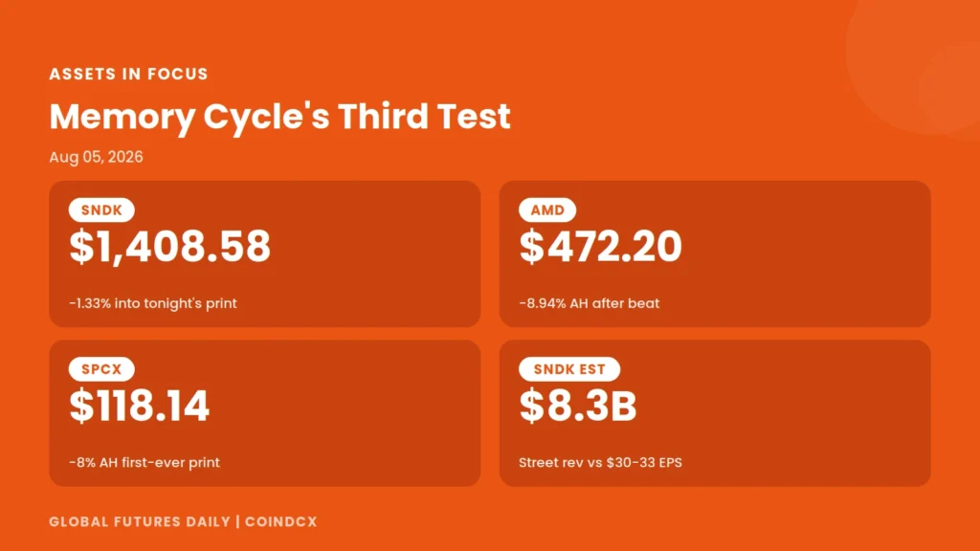Click the -1.33% into tonight's print note
980x551 pixels.
tap(153, 303)
